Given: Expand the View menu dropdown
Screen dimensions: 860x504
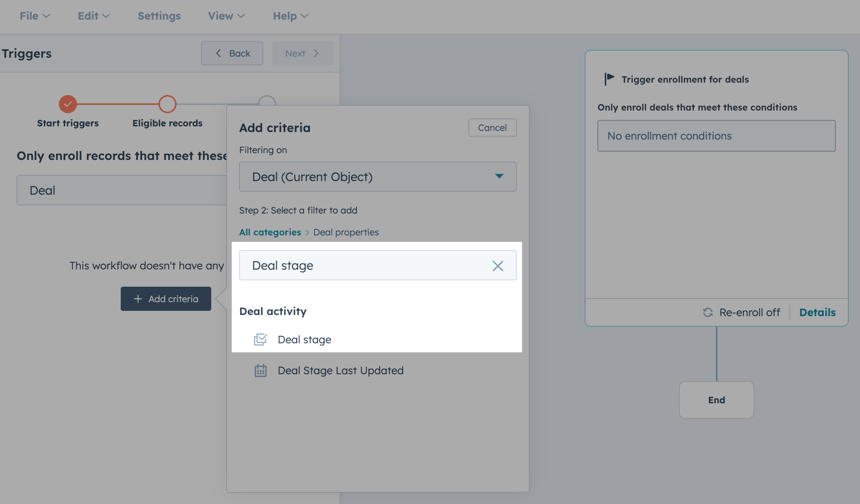Looking at the screenshot, I should (226, 16).
